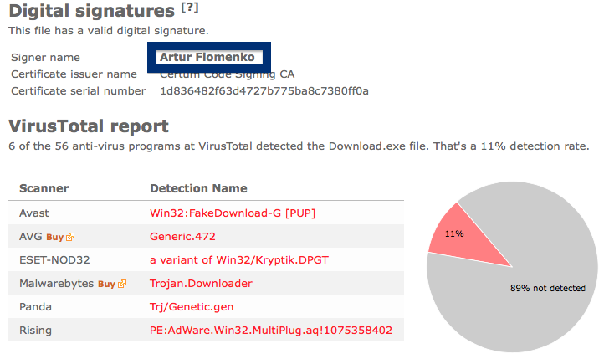Click the certificate serial number value

click(264, 91)
